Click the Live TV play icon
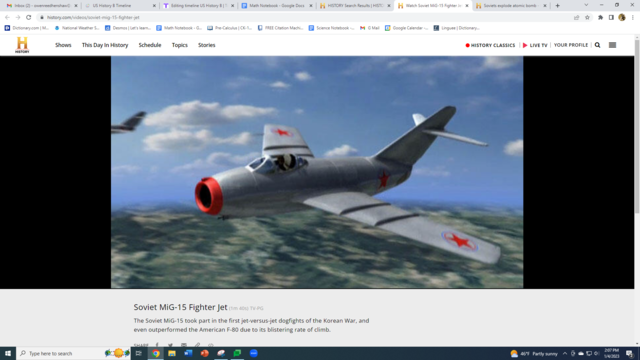 (x=525, y=45)
